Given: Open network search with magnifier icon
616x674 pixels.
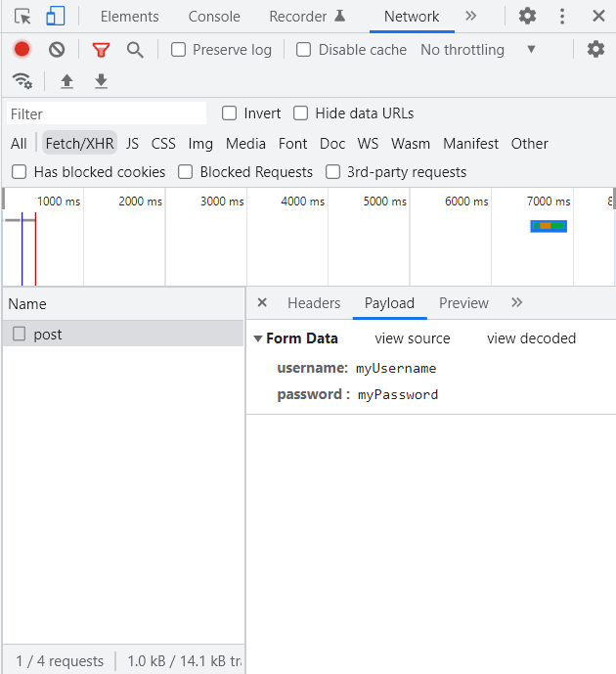Looking at the screenshot, I should (x=135, y=50).
